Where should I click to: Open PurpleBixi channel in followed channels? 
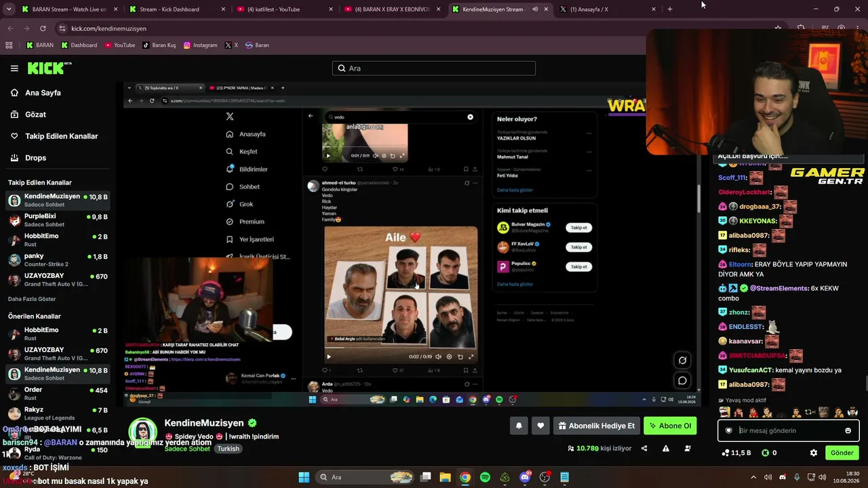(59, 220)
